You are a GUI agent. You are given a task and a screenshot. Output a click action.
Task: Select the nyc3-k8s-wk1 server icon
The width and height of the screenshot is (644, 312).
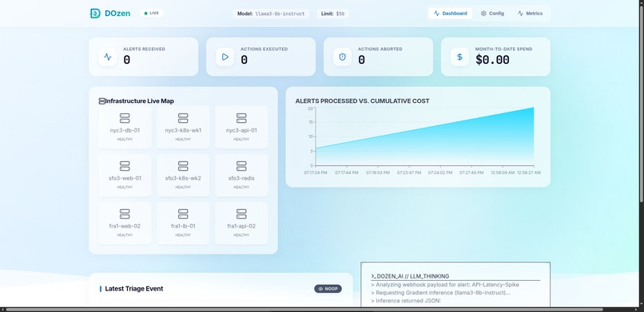183,118
